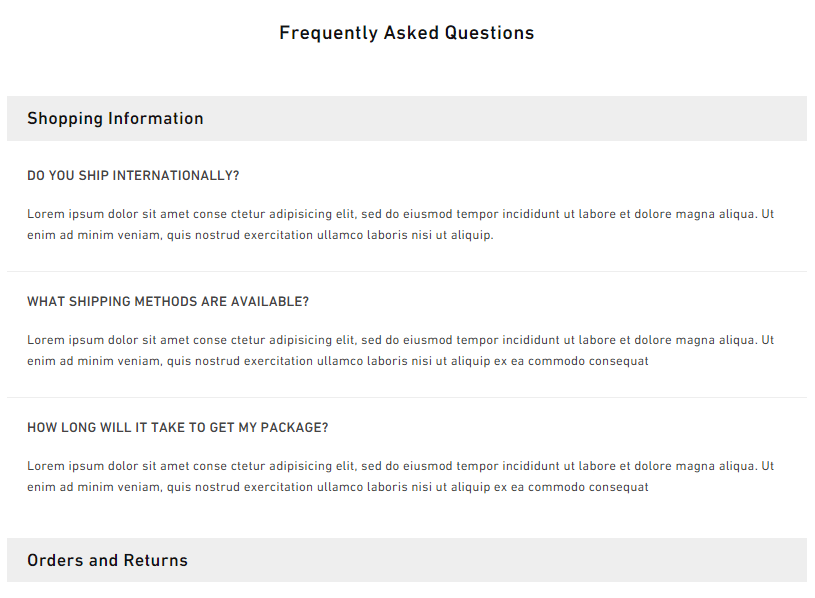Click the word 'Questions' in the page title

click(x=490, y=33)
